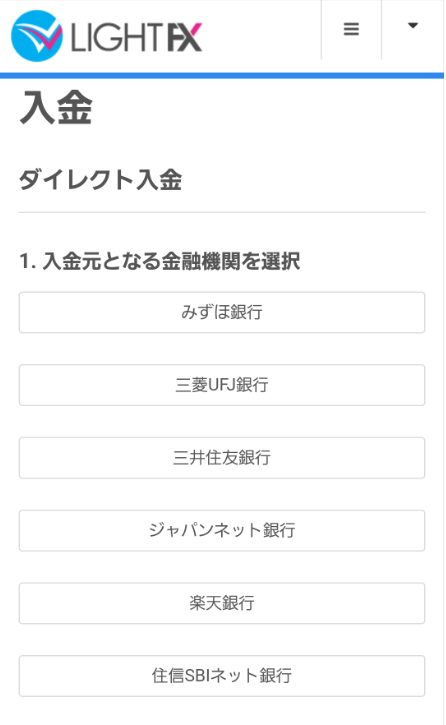
Task: Click the step number 1. label
Action: [28, 262]
